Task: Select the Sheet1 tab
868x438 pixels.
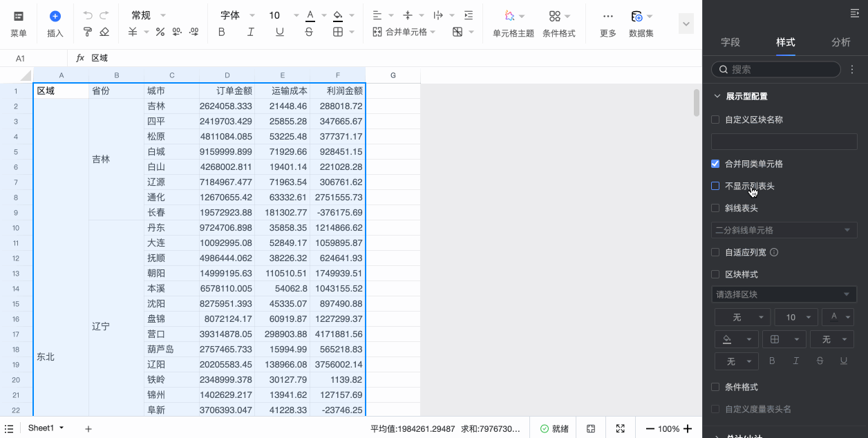Action: (x=41, y=428)
